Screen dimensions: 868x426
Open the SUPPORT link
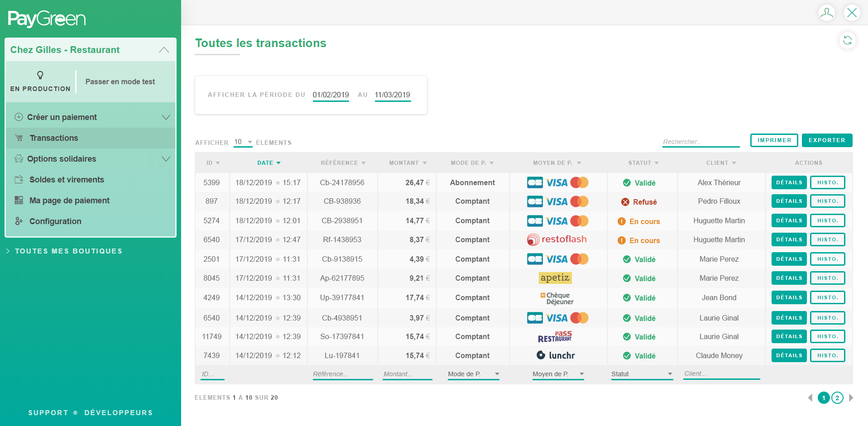(48, 412)
